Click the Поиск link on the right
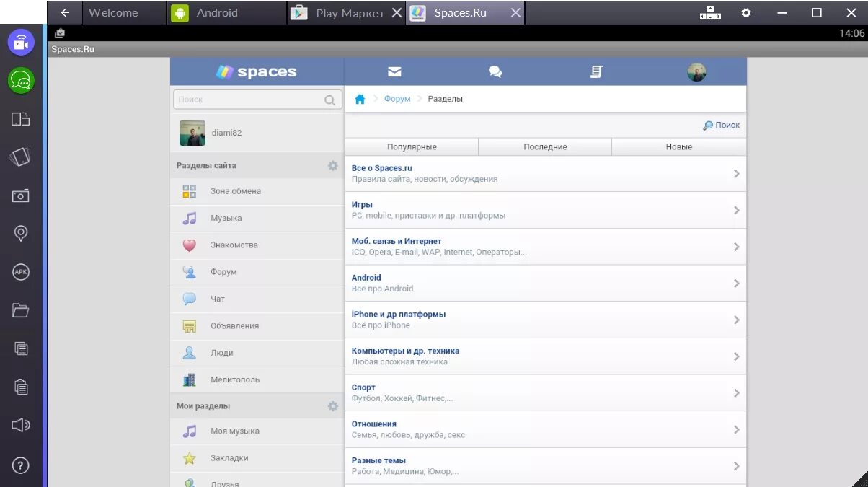Viewport: 868px width, 487px height. pyautogui.click(x=722, y=125)
